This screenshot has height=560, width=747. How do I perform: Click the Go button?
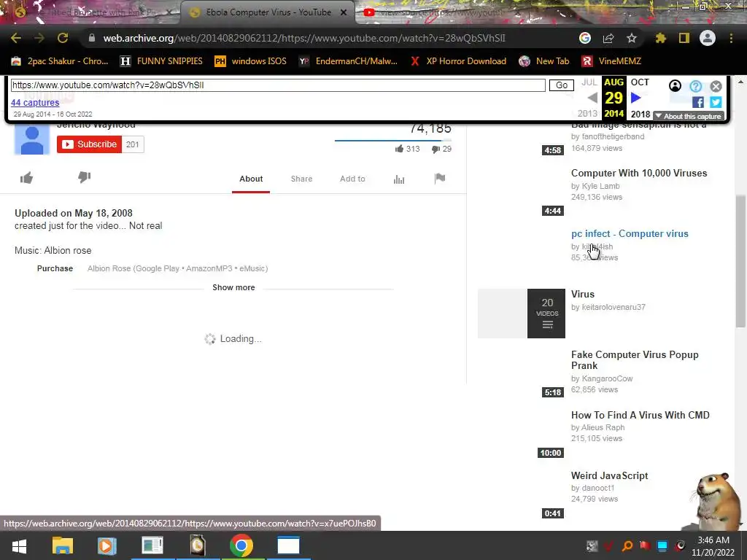click(562, 85)
